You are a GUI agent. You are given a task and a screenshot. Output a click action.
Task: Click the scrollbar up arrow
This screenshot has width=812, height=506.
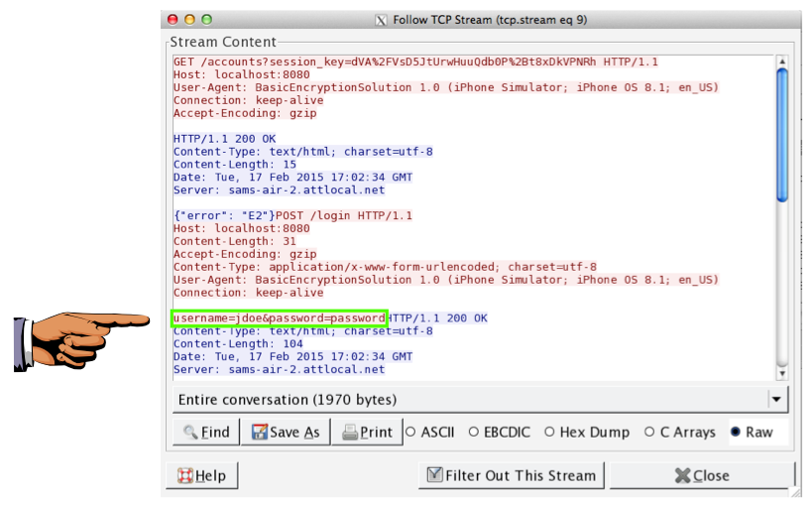click(782, 62)
